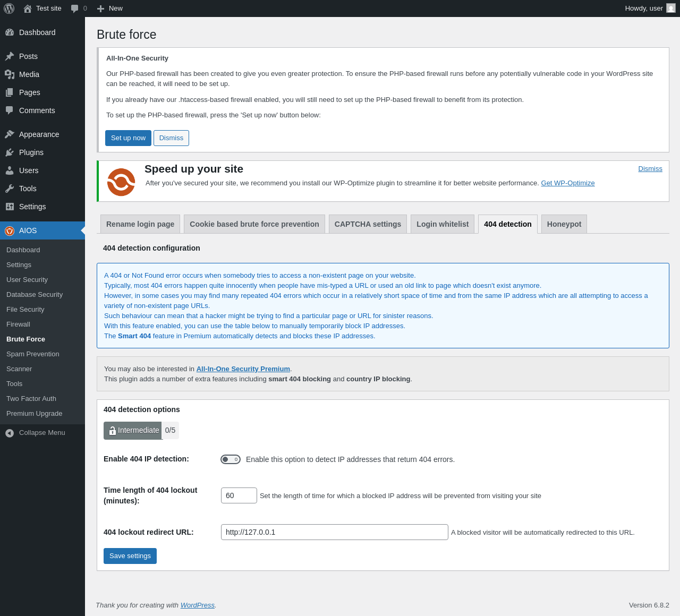Viewport: 680px width, 616px height.
Task: Click the Dashboard gauge icon in sidebar
Action: 10,32
